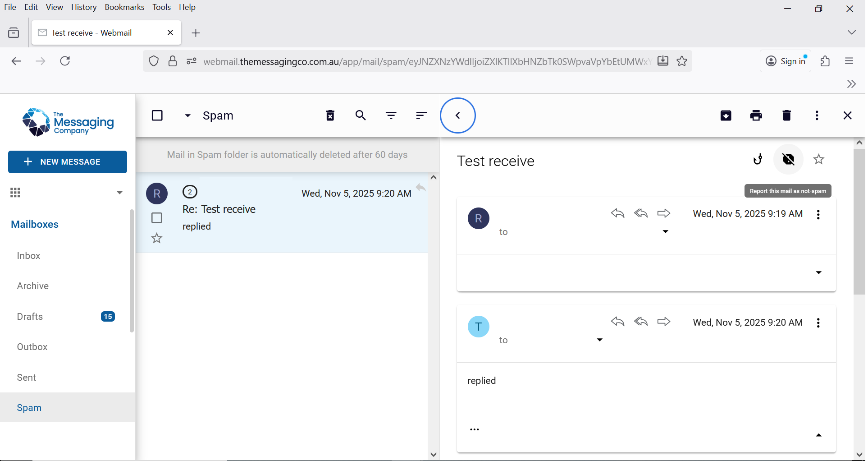
Task: Open options menu for the 9:19 AM message
Action: coord(818,214)
